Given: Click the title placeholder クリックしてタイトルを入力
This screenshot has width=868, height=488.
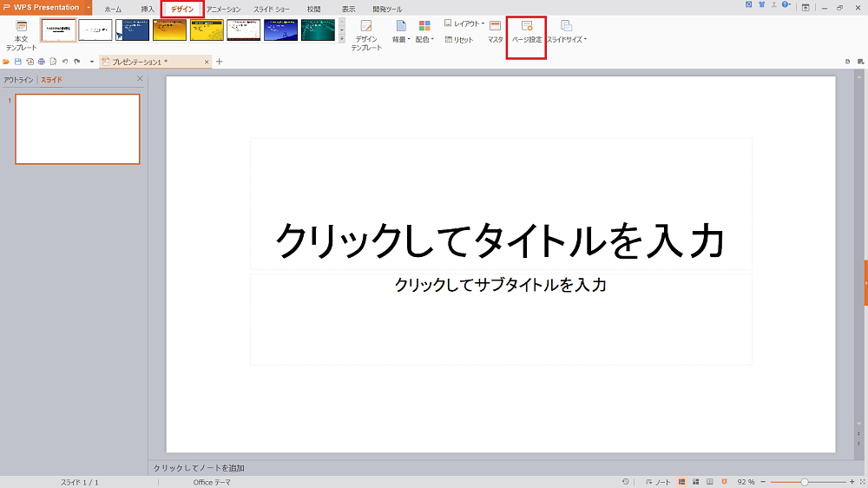Looking at the screenshot, I should pos(501,241).
